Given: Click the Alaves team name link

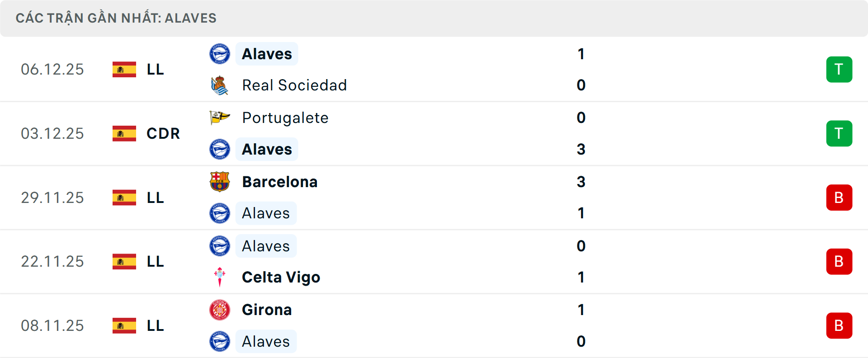Looking at the screenshot, I should [267, 54].
